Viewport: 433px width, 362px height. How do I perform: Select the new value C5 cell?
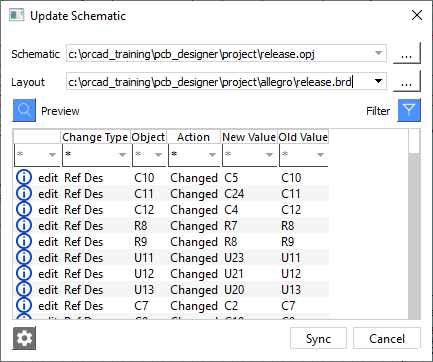[x=231, y=178]
